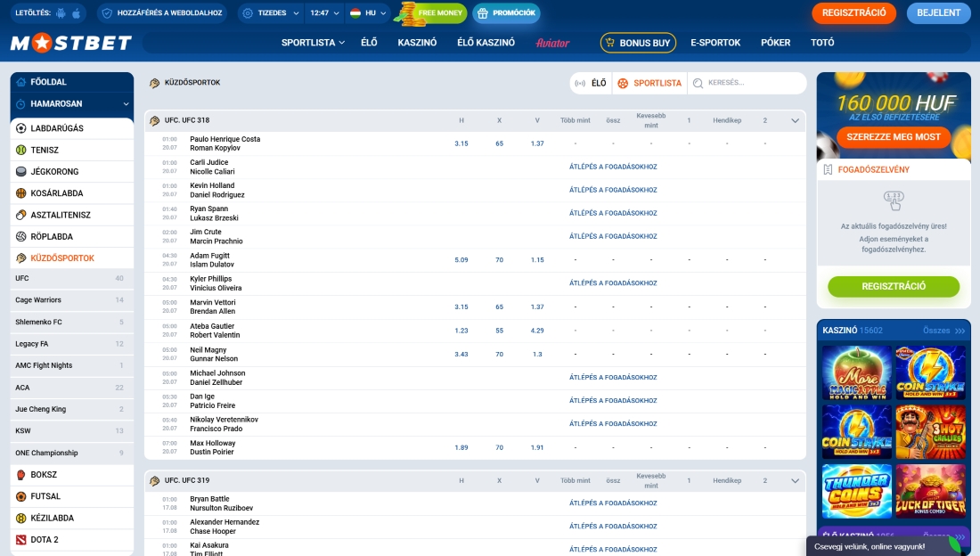Collapse the UFC 318 event group
The width and height of the screenshot is (980, 556).
click(x=795, y=120)
